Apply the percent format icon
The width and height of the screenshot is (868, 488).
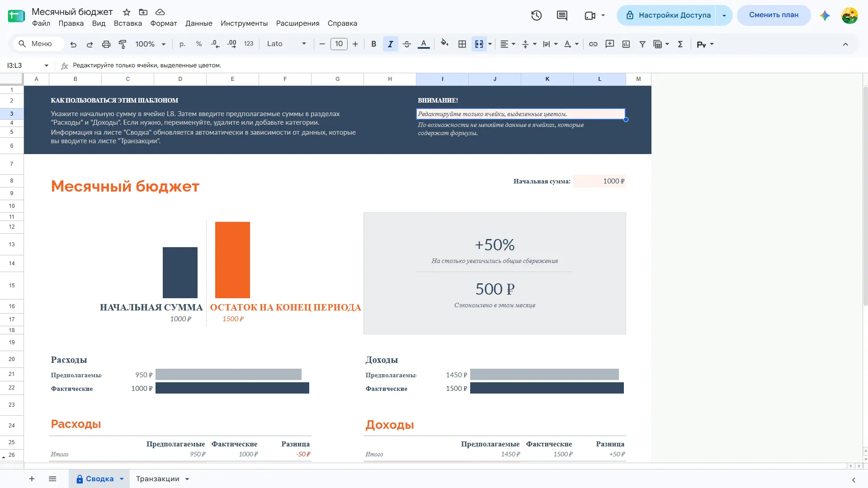(199, 44)
